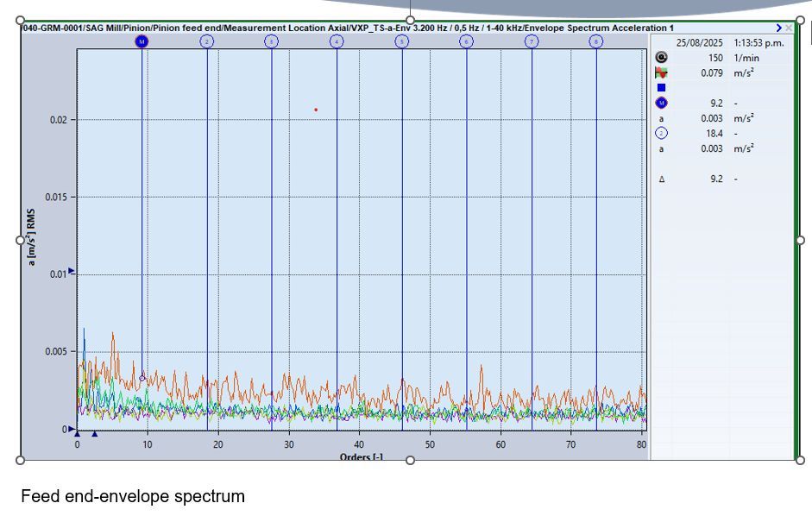Click the y-axis tick label 0.005
This screenshot has height=522, width=812.
[x=56, y=352]
